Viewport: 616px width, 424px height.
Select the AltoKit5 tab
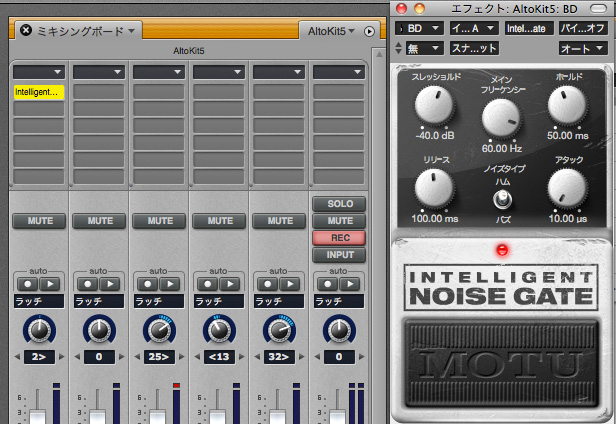point(331,31)
